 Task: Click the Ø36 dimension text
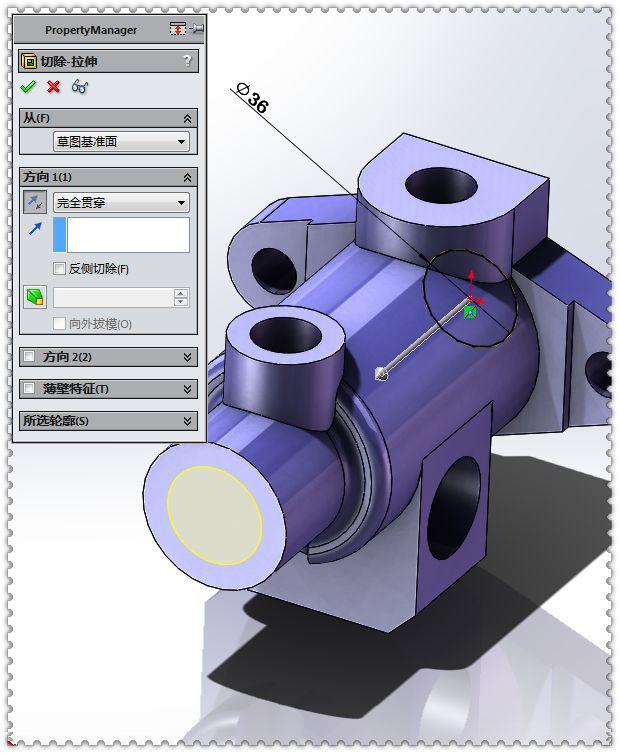252,99
